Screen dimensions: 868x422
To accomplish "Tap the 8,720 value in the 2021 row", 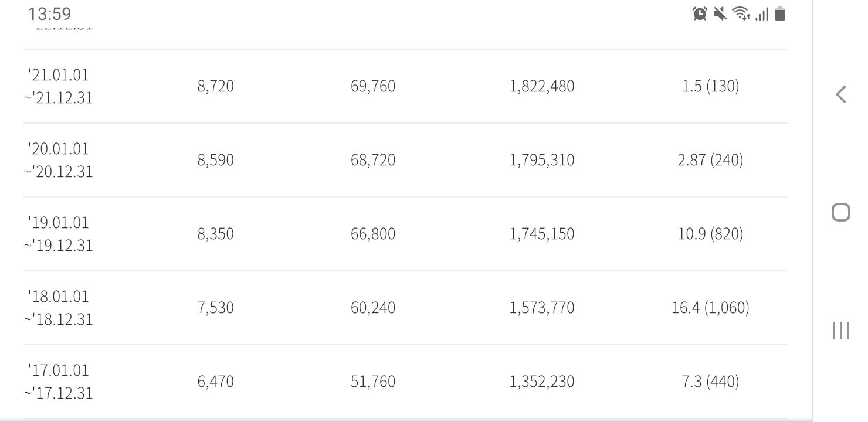I will point(215,86).
